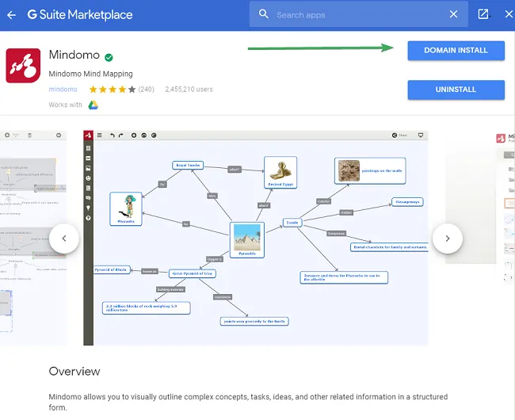Image resolution: width=515 pixels, height=420 pixels.
Task: Click the 2,455,210 users text
Action: tap(189, 90)
